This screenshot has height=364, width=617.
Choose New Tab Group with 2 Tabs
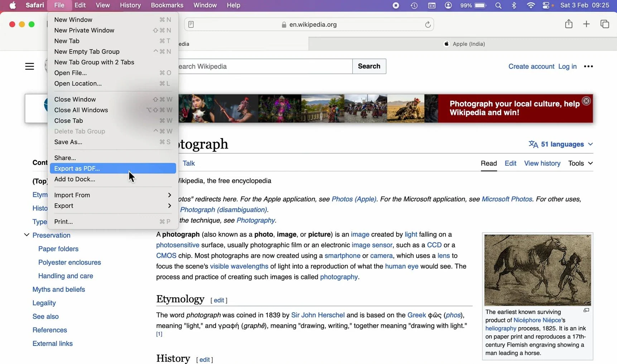113,62
